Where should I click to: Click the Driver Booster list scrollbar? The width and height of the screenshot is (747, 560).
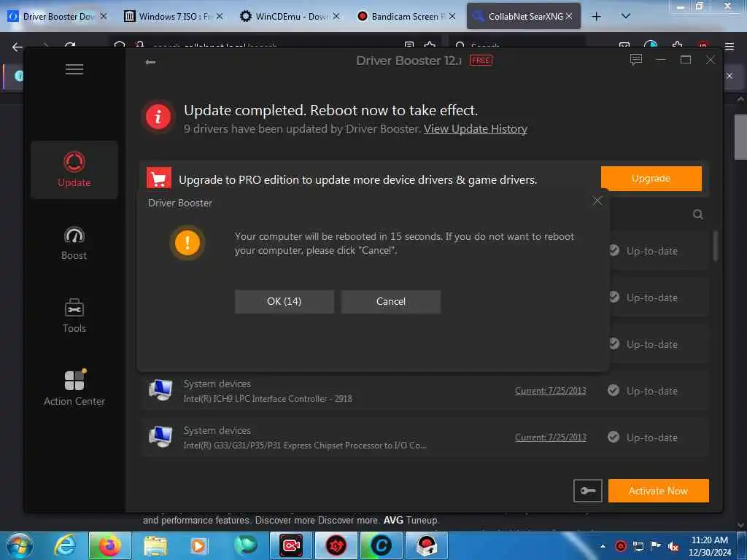[715, 246]
